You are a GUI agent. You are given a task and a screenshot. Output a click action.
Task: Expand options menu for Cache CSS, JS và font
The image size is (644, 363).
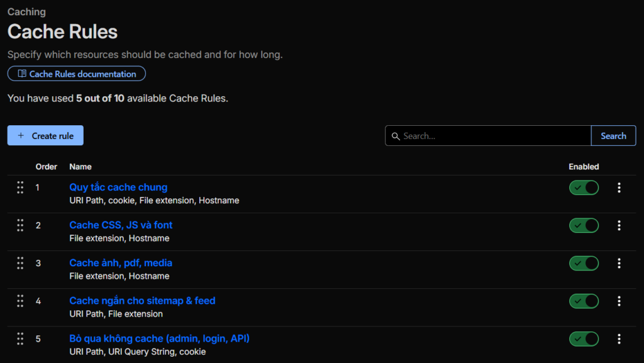tap(619, 225)
